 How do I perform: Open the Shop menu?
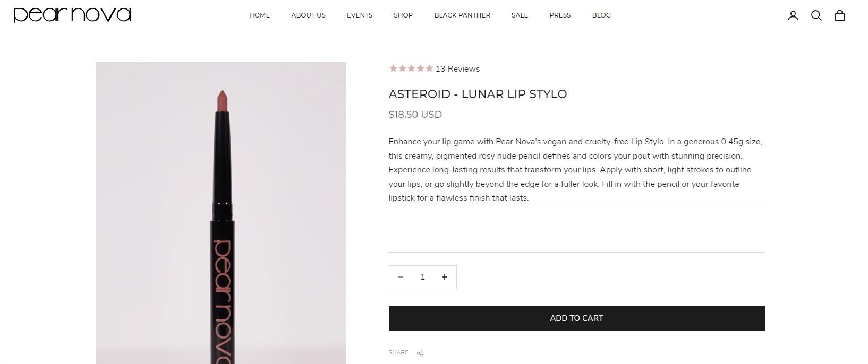[403, 15]
